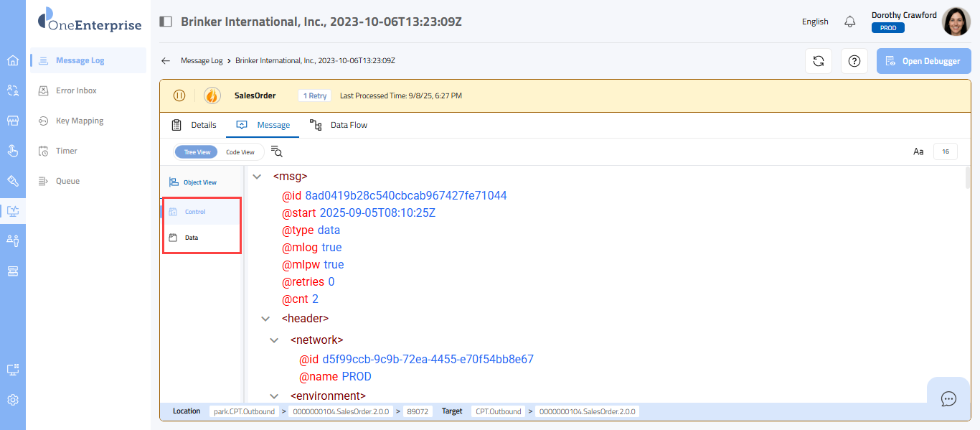Open the chat support bubble
Image resolution: width=980 pixels, height=430 pixels.
[x=948, y=398]
